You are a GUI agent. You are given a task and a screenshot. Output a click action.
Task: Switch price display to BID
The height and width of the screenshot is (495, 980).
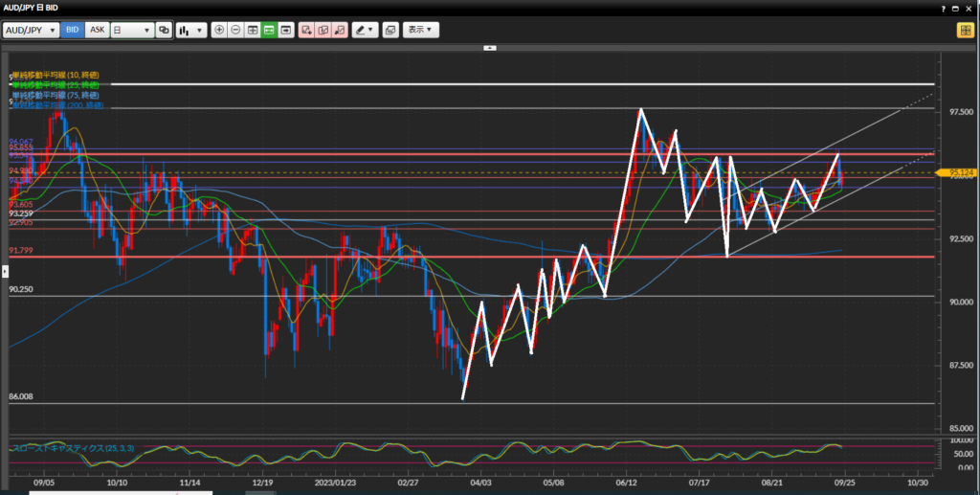[x=73, y=30]
